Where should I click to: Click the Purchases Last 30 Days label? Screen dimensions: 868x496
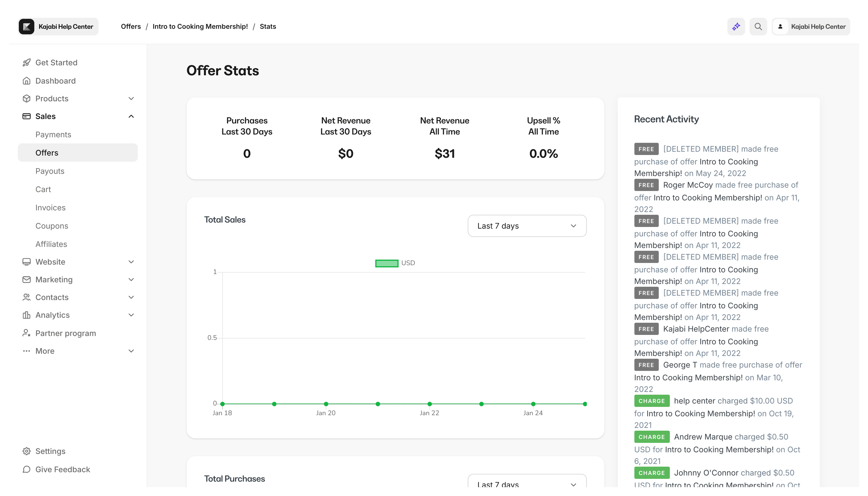247,126
